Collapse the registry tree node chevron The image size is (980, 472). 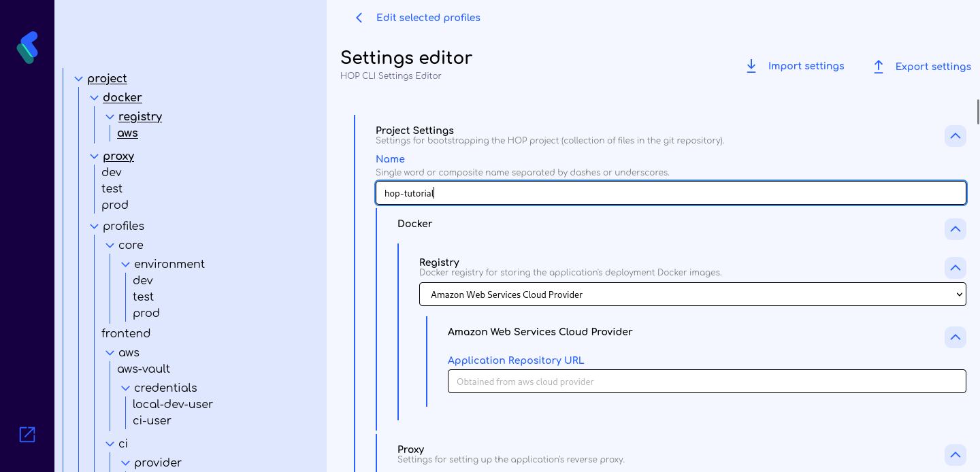coord(110,117)
